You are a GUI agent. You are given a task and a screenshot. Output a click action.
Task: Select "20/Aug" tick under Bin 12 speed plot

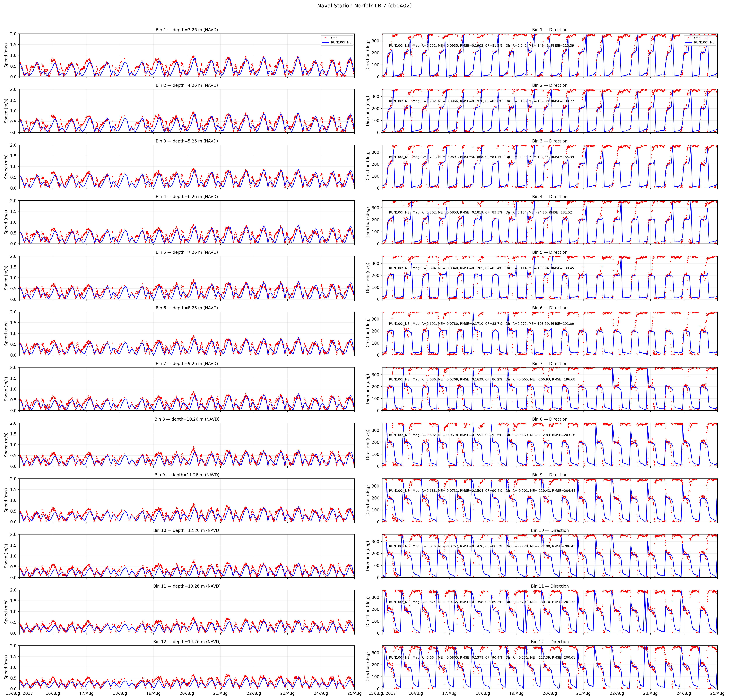187,693
